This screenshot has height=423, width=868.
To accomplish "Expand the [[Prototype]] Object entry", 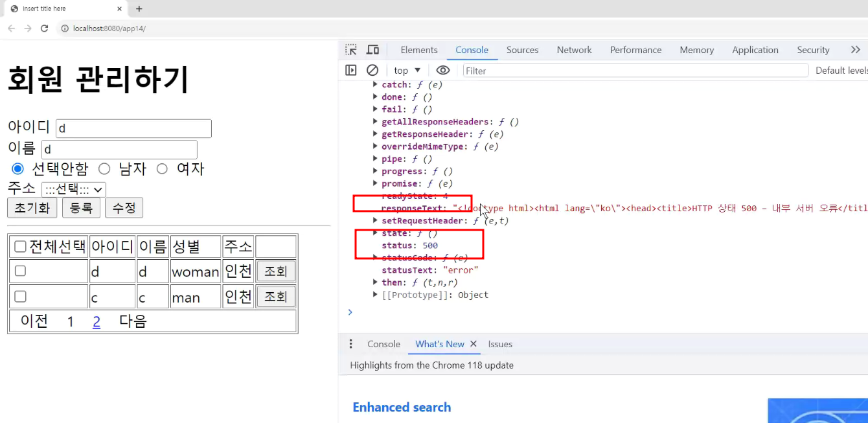I will click(375, 295).
